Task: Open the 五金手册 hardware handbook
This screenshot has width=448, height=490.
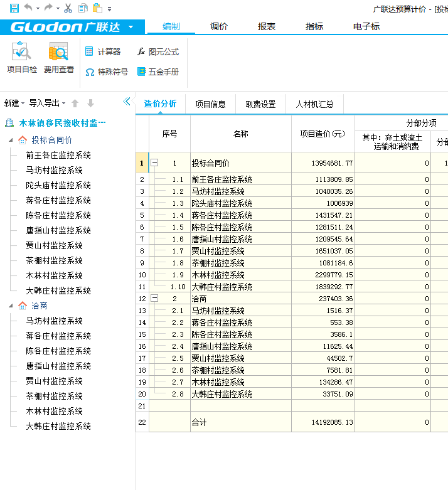Action: 158,72
